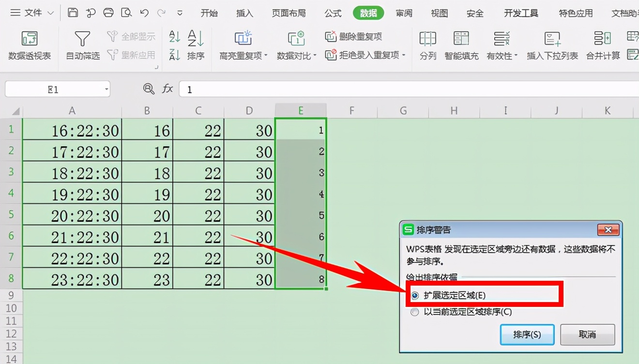Viewport: 639px width, 364px height.
Task: Click the Print icon in quick access toolbar
Action: (108, 13)
